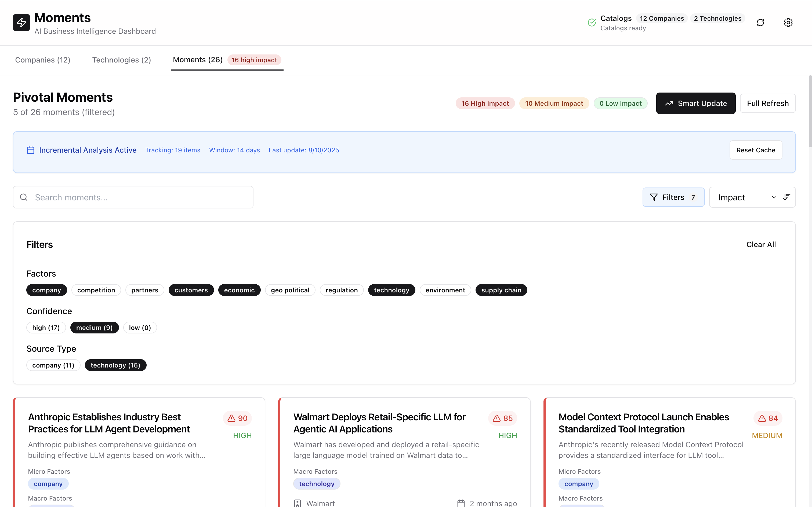This screenshot has height=507, width=812.
Task: Toggle the competition factor filter
Action: (x=96, y=290)
